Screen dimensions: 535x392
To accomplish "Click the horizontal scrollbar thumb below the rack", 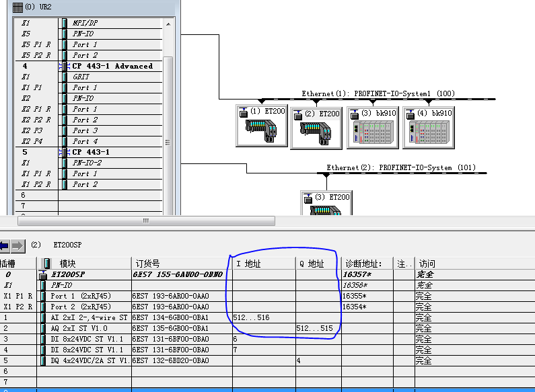I will 146,221.
